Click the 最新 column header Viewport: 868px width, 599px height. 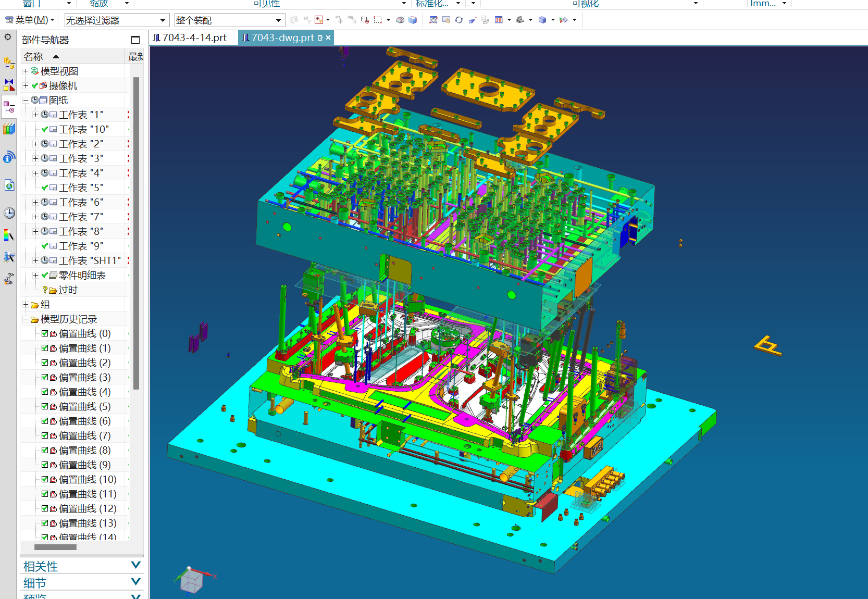pos(135,56)
